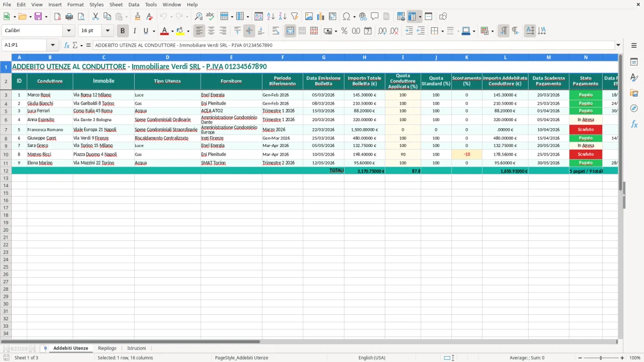This screenshot has height=362, width=644.
Task: Click the formula input line
Action: (353, 45)
